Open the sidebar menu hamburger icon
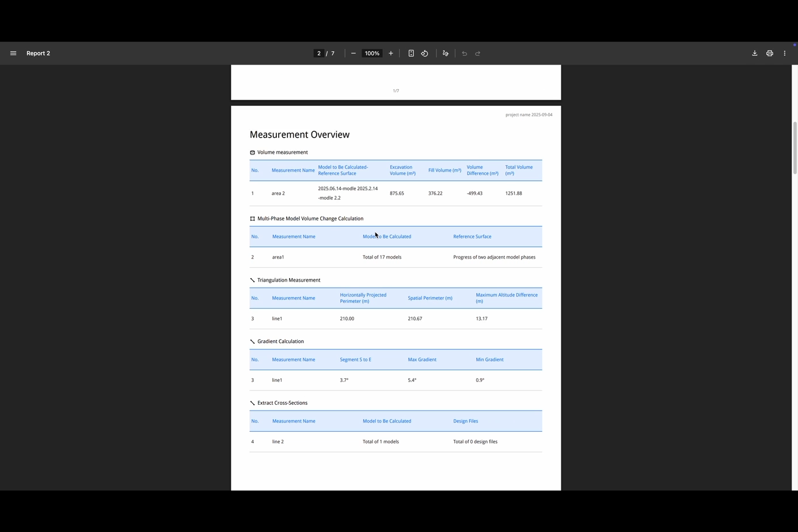The width and height of the screenshot is (798, 532). click(x=13, y=54)
